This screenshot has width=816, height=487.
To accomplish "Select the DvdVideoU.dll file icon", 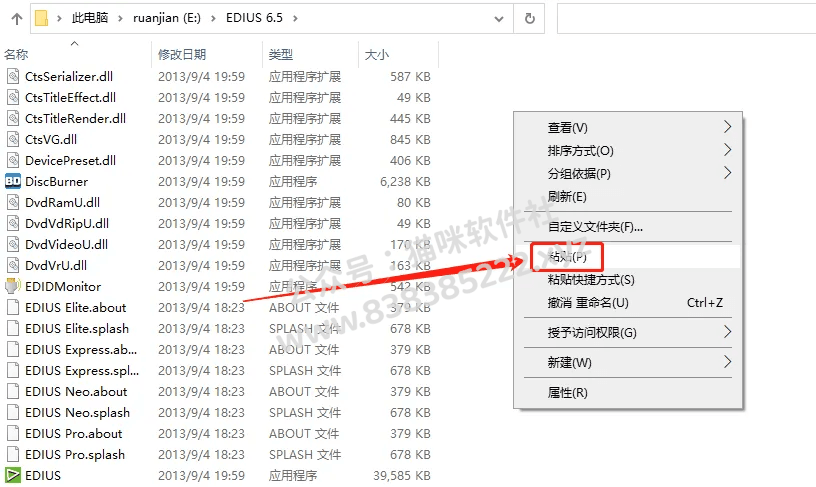I will pos(13,245).
